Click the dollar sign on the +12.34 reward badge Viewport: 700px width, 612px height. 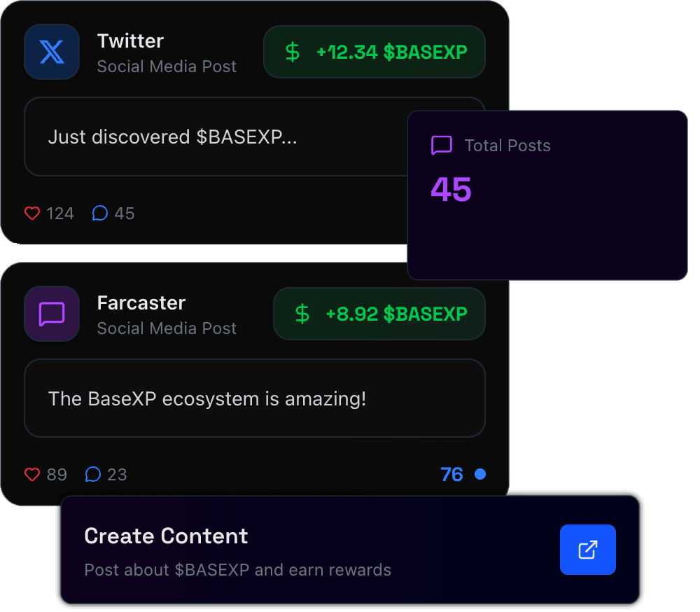(x=291, y=52)
